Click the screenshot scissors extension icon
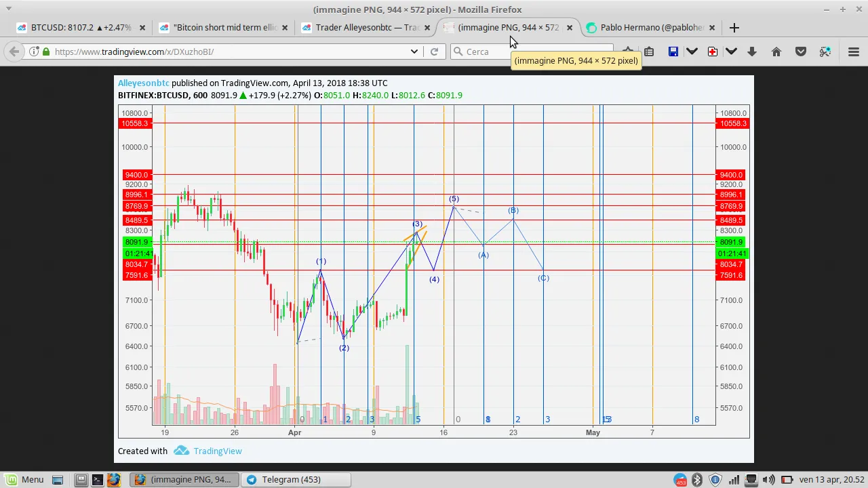Viewport: 868px width, 488px height. click(825, 52)
